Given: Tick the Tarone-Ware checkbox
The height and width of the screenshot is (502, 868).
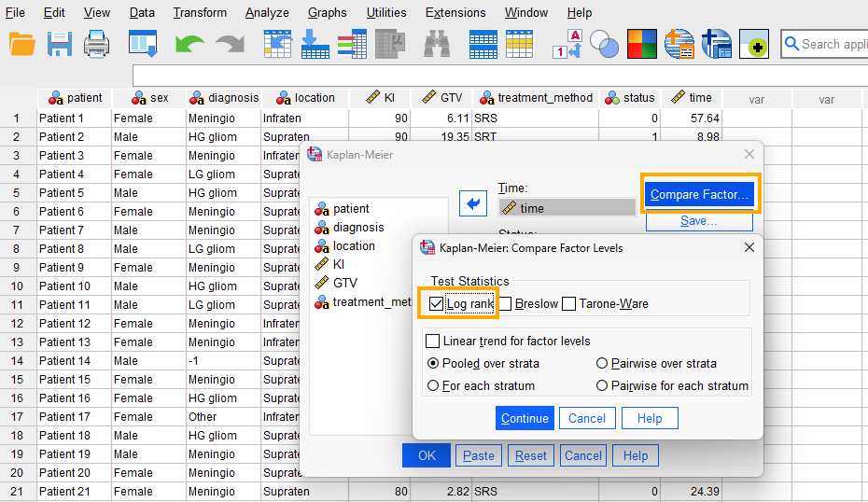Looking at the screenshot, I should click(x=569, y=303).
